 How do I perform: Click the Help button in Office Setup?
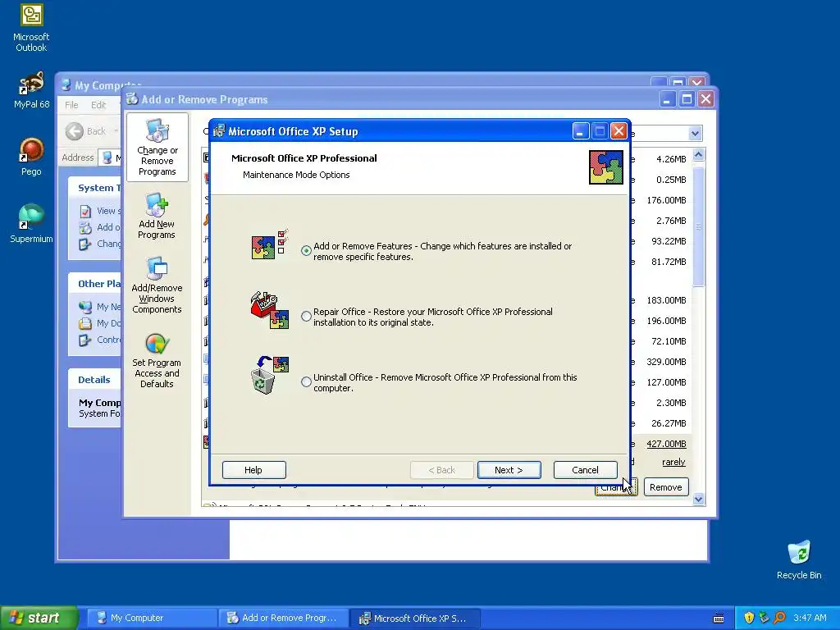point(254,470)
